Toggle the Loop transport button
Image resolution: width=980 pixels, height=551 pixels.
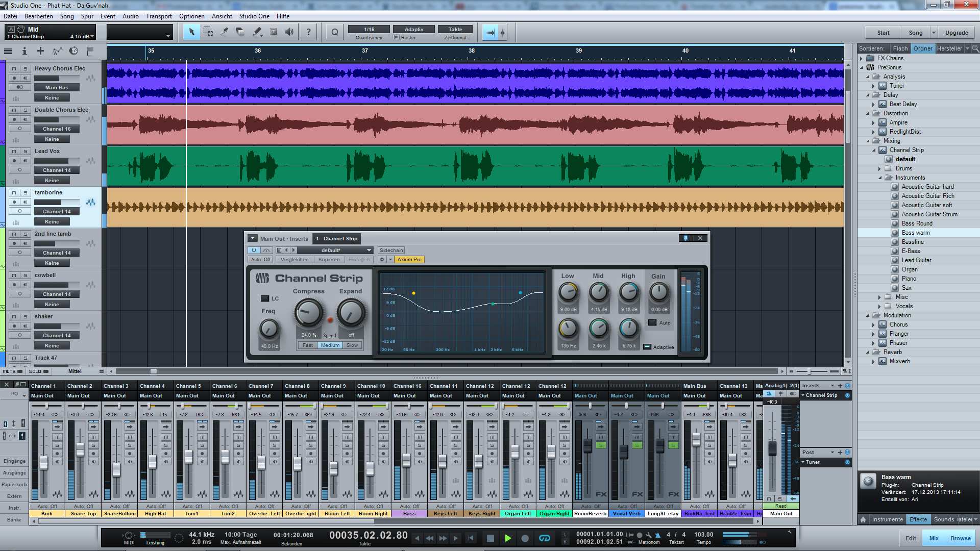pos(545,538)
